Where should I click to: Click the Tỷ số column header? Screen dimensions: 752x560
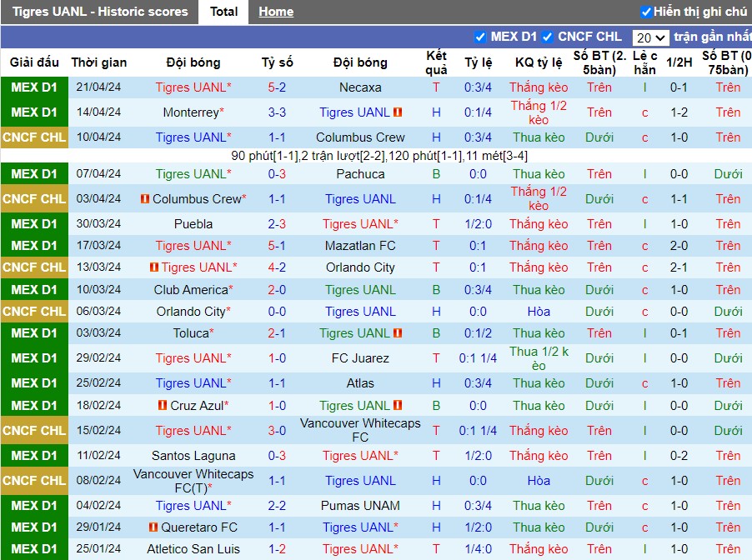277,62
